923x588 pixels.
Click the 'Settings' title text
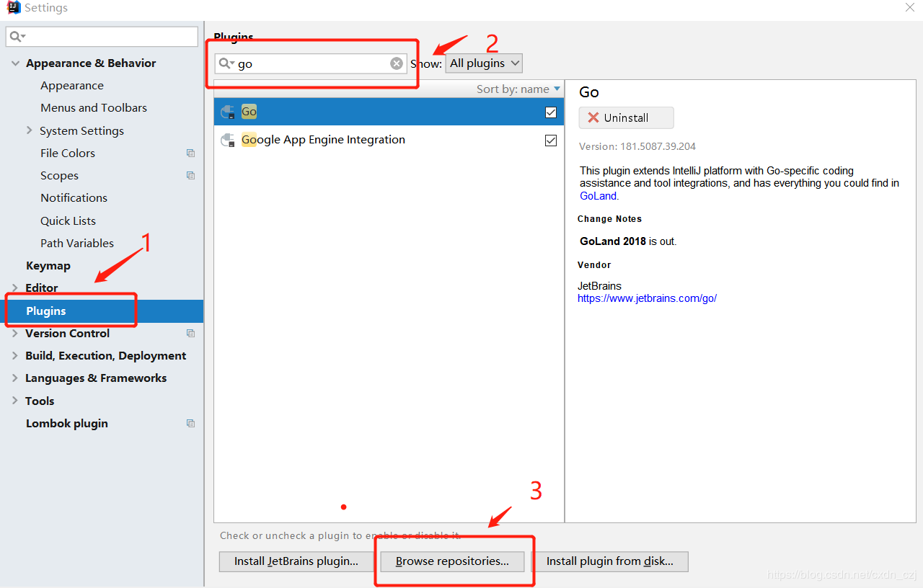pyautogui.click(x=46, y=8)
